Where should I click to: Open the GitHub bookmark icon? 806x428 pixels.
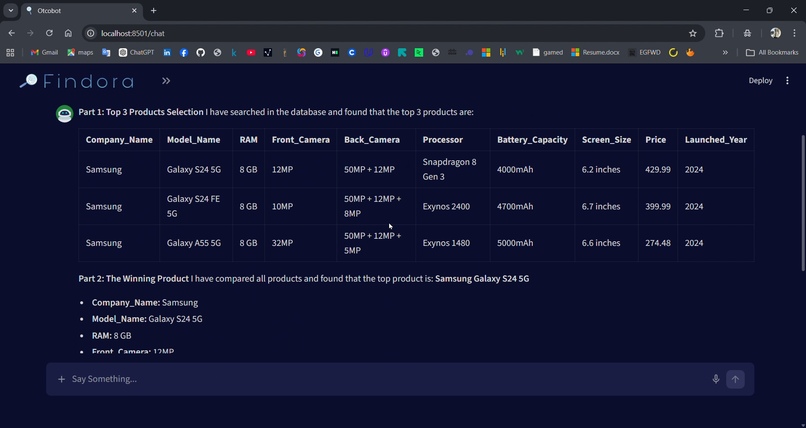click(x=200, y=52)
